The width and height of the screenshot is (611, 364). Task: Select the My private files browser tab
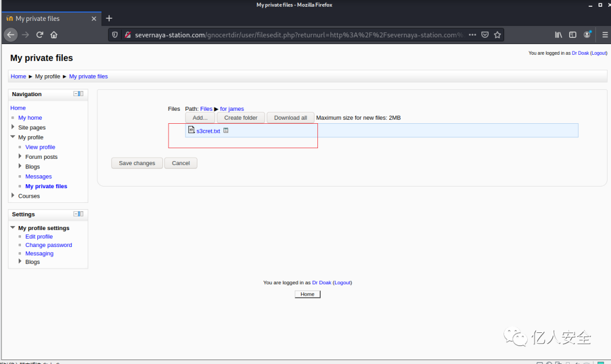tap(51, 18)
